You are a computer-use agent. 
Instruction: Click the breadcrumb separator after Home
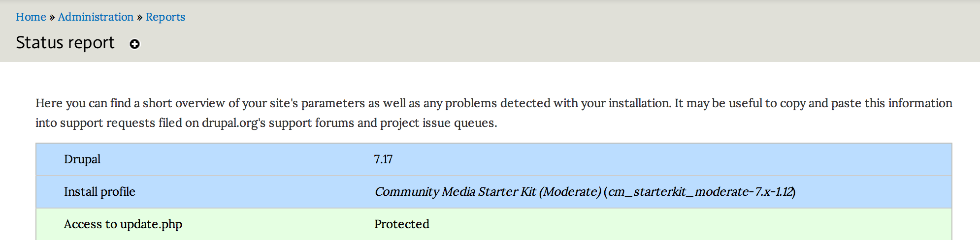52,17
